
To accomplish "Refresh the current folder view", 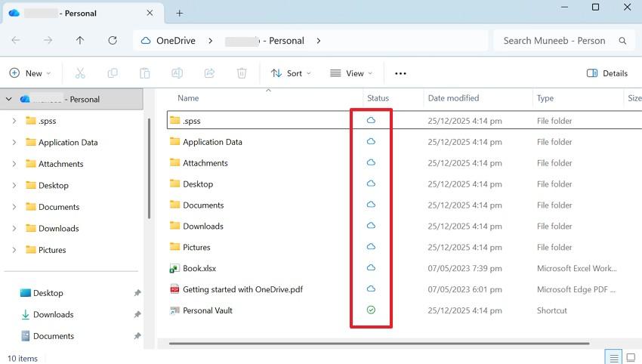I will point(113,40).
